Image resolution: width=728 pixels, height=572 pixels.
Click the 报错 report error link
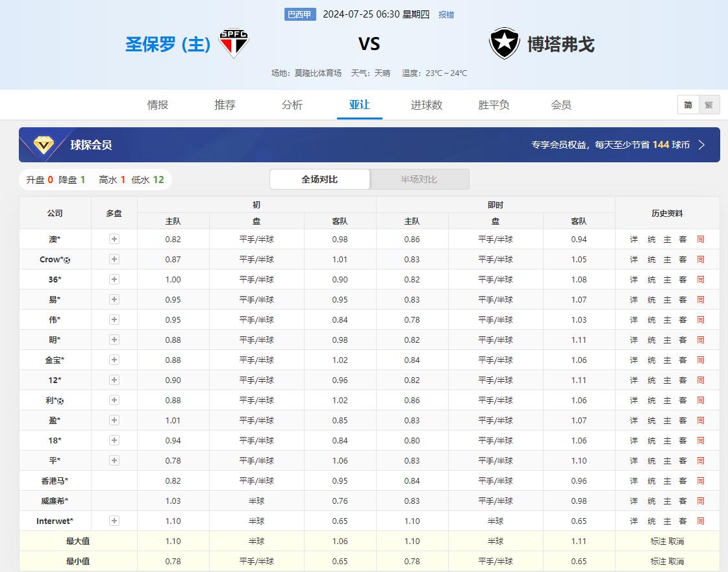click(x=446, y=14)
